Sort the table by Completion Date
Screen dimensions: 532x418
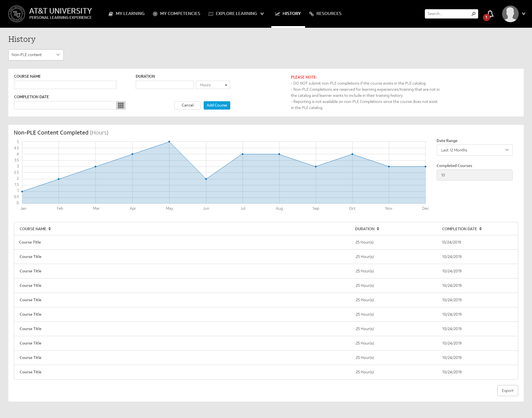coord(480,229)
